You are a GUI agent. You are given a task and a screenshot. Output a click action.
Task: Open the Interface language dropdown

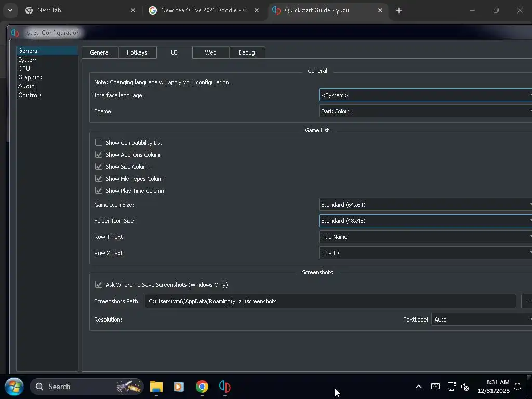pyautogui.click(x=425, y=95)
